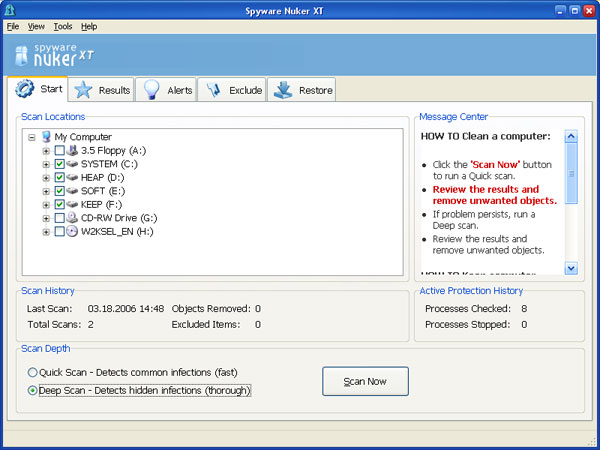Click the Restore tab download arrow icon

click(283, 90)
